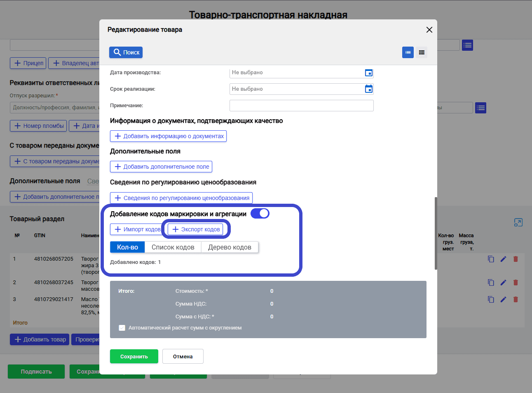Switch to list view icon in dialog
Screen dimensions: 532x393
pos(408,52)
